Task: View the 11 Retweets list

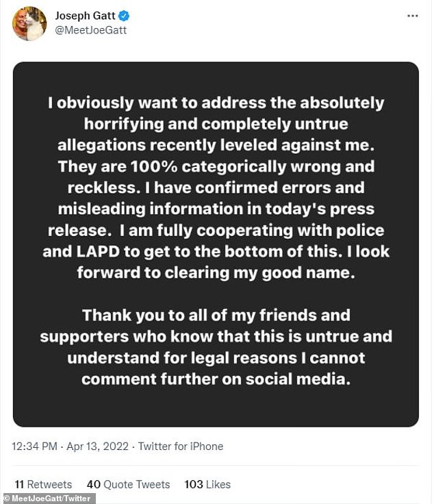Action: tap(42, 484)
